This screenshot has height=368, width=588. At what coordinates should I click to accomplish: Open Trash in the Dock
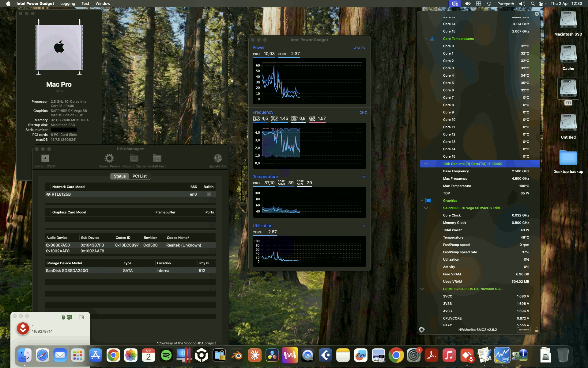[x=563, y=355]
